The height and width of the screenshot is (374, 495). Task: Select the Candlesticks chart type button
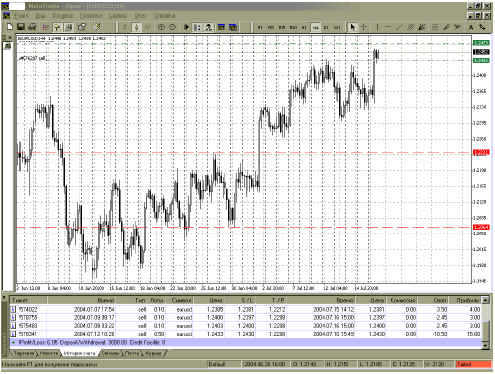pos(136,27)
